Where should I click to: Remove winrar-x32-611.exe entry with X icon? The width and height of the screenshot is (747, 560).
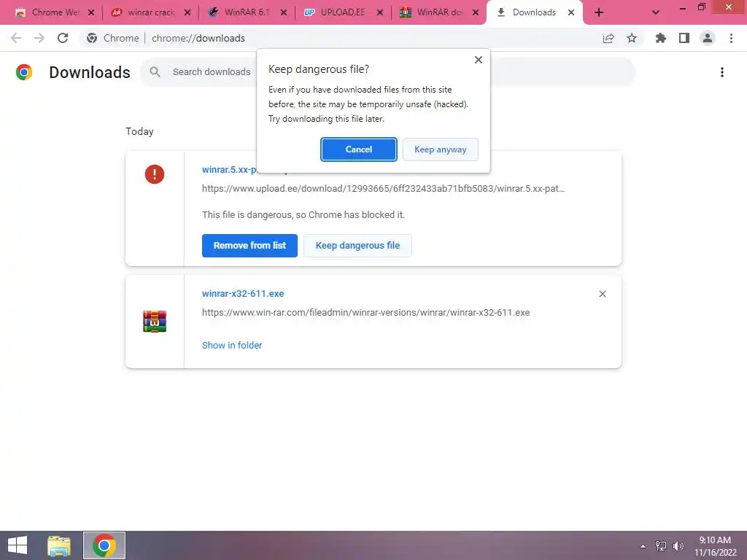click(602, 294)
